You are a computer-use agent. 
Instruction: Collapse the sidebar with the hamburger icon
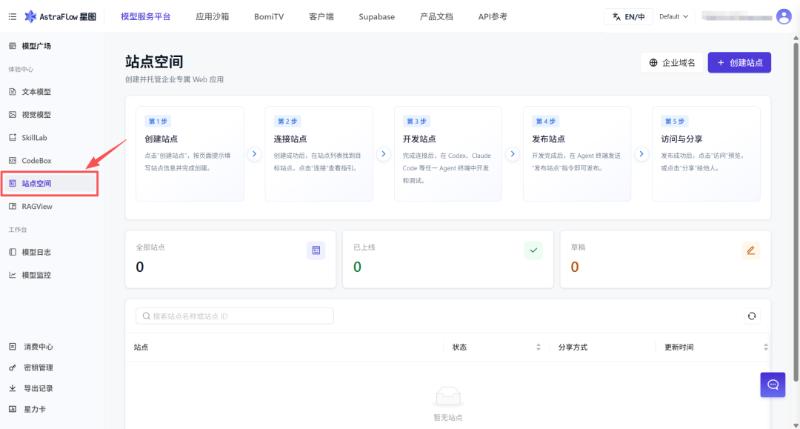tap(12, 17)
